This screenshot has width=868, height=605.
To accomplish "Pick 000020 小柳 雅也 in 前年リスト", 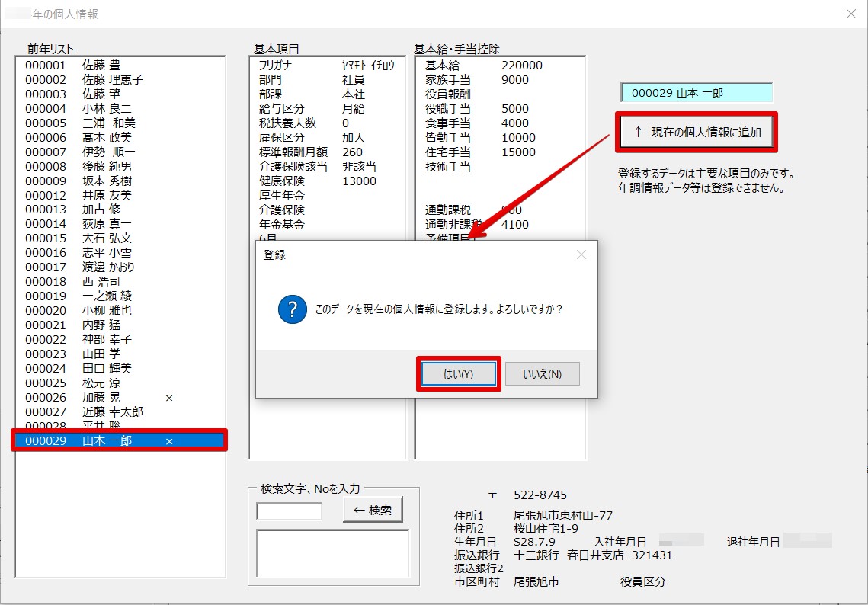I will pos(78,311).
